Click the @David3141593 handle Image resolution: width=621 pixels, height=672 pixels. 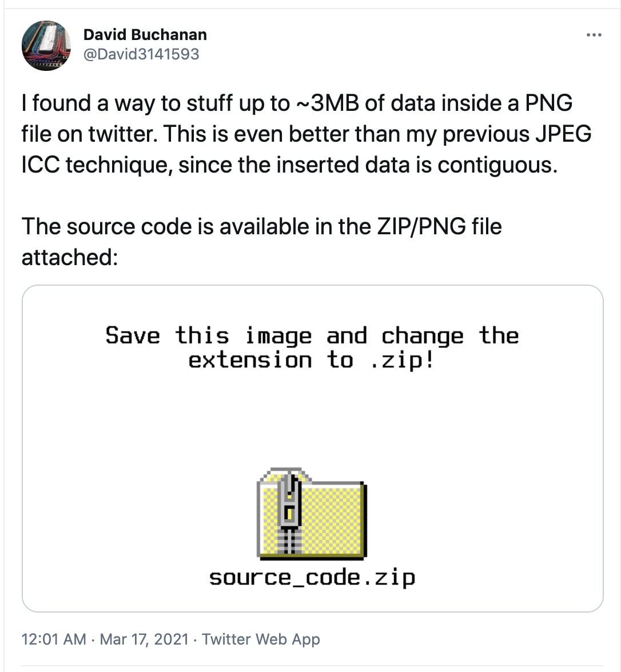pyautogui.click(x=142, y=54)
